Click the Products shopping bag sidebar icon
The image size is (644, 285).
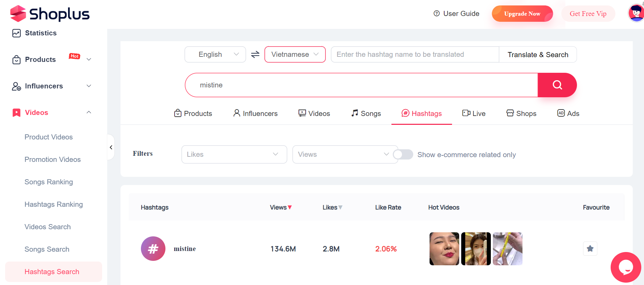[x=16, y=60]
